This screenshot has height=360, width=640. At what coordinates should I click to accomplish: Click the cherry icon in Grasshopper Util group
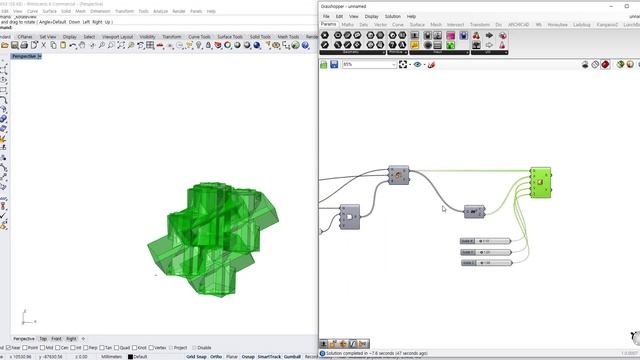tap(476, 36)
